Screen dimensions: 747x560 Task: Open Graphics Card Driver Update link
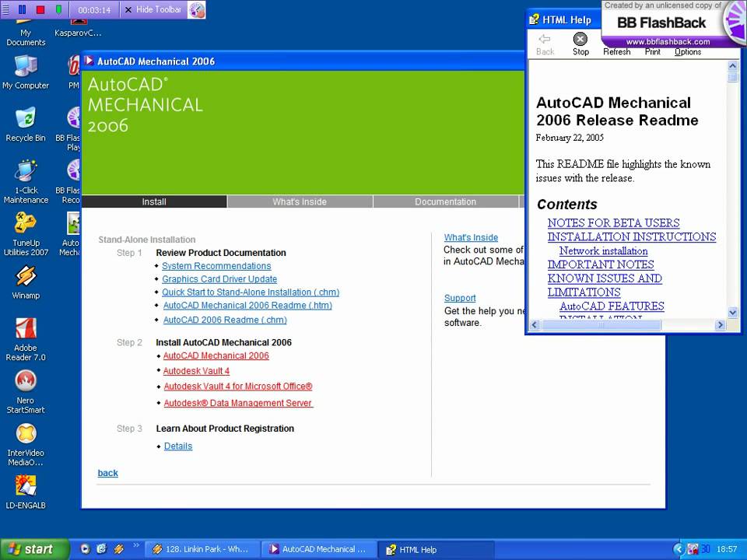click(219, 279)
